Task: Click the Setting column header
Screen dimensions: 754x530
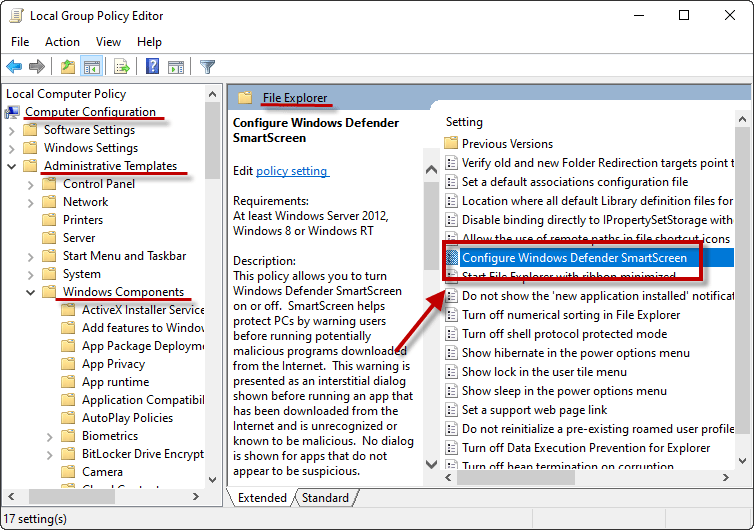Action: click(x=464, y=122)
